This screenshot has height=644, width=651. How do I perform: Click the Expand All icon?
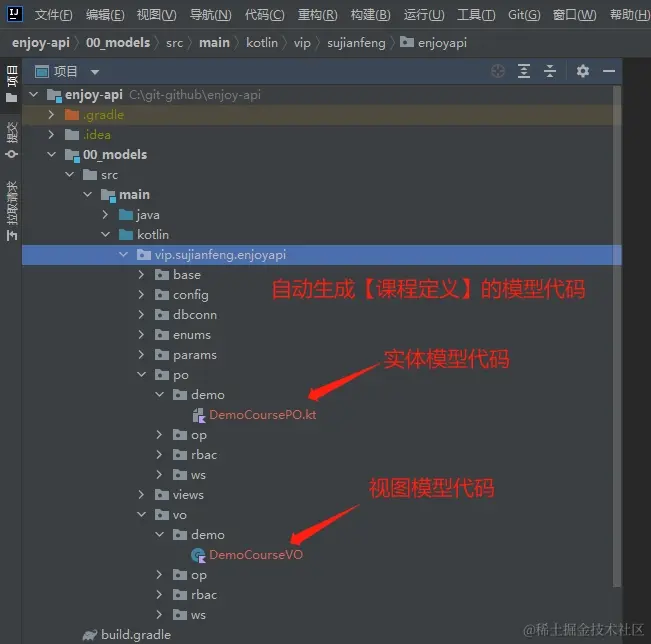pos(524,71)
